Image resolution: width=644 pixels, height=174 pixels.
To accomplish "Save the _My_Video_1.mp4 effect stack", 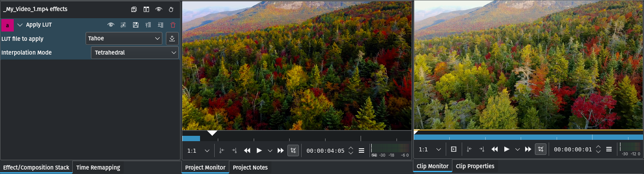I will tap(134, 9).
